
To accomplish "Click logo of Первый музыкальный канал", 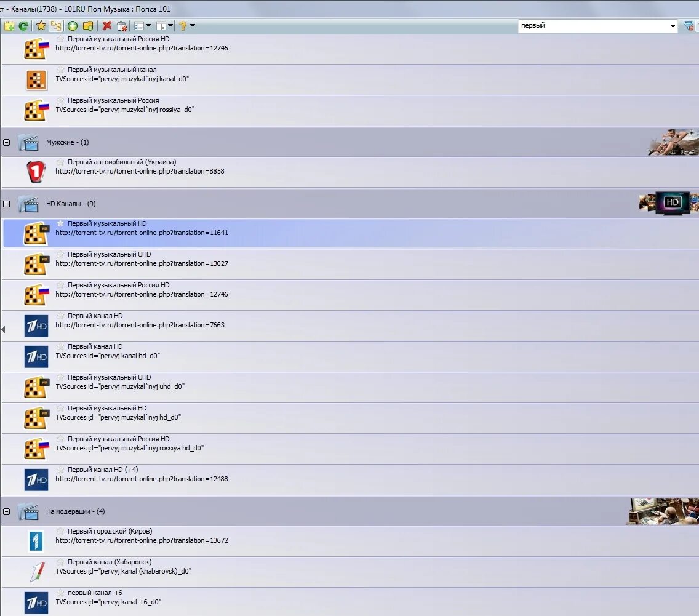I will point(36,80).
